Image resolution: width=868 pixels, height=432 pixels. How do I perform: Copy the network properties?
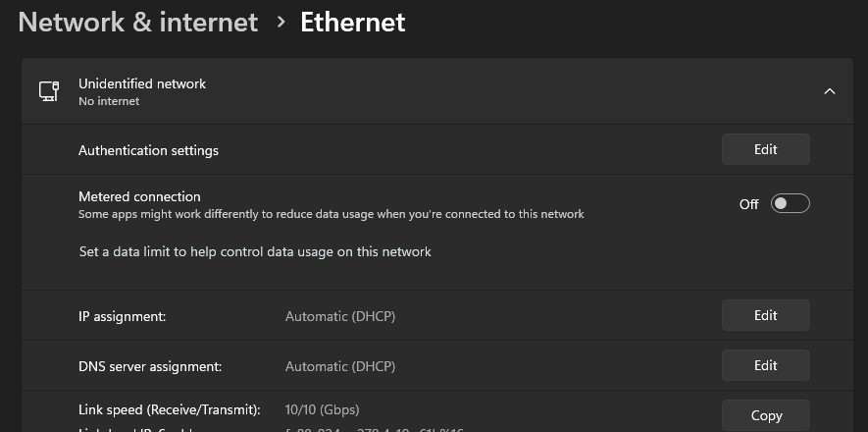[766, 415]
